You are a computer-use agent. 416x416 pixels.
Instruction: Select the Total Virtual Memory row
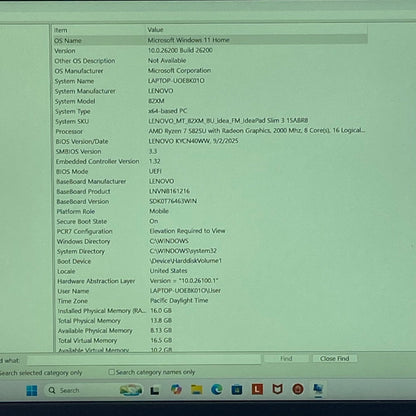pyautogui.click(x=210, y=341)
